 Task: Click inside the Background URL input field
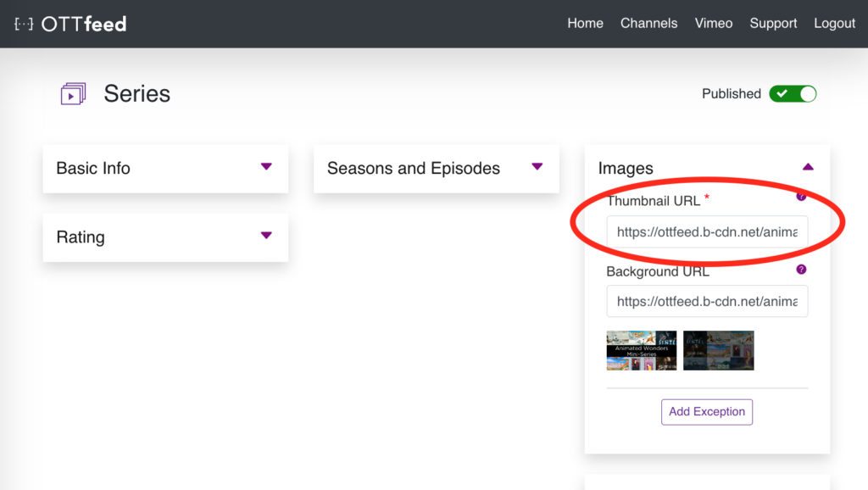pos(707,301)
